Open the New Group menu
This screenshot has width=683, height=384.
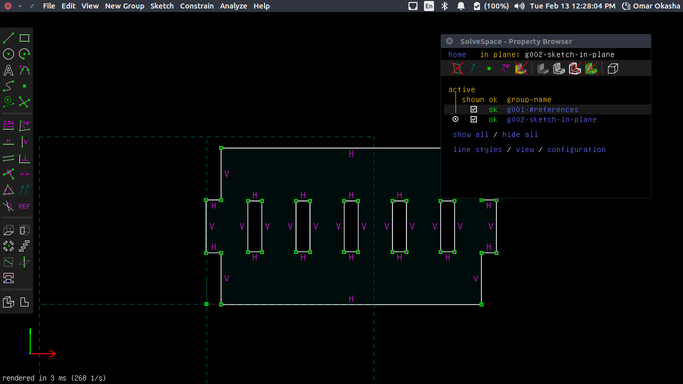pos(124,6)
